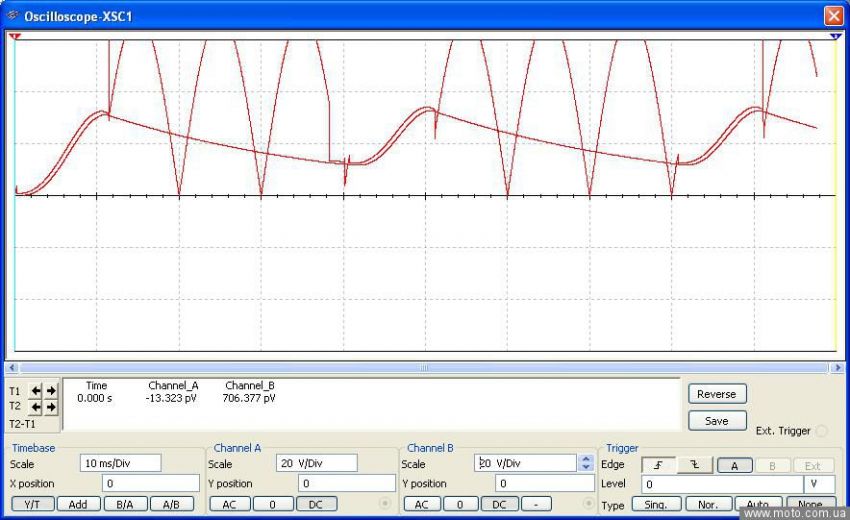Move cursor T2 right with arrow
Image resolution: width=850 pixels, height=520 pixels.
[x=51, y=408]
